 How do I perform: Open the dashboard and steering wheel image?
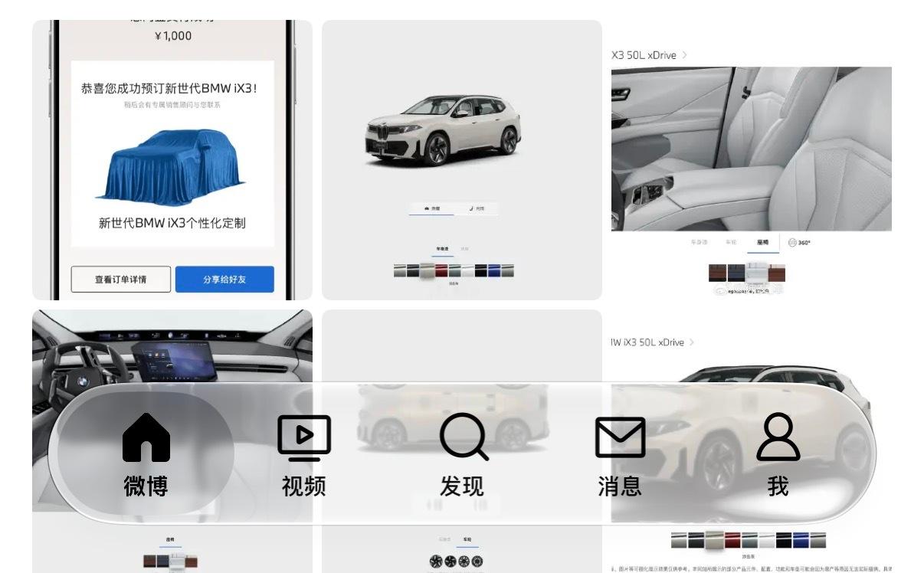pyautogui.click(x=172, y=441)
